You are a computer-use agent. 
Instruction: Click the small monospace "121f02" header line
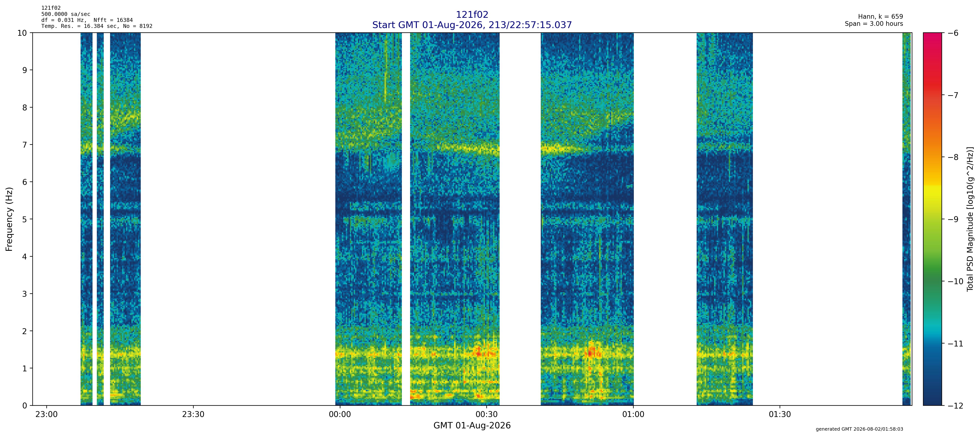coord(51,8)
